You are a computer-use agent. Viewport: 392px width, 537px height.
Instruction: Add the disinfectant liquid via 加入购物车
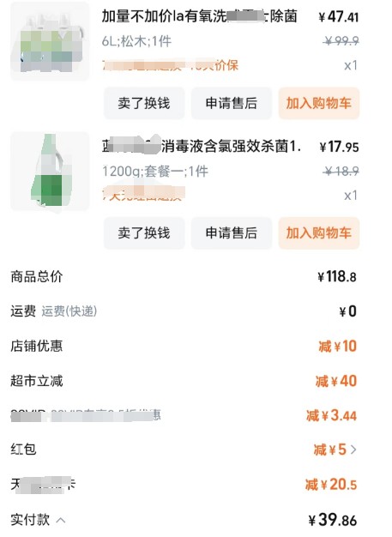pyautogui.click(x=319, y=232)
